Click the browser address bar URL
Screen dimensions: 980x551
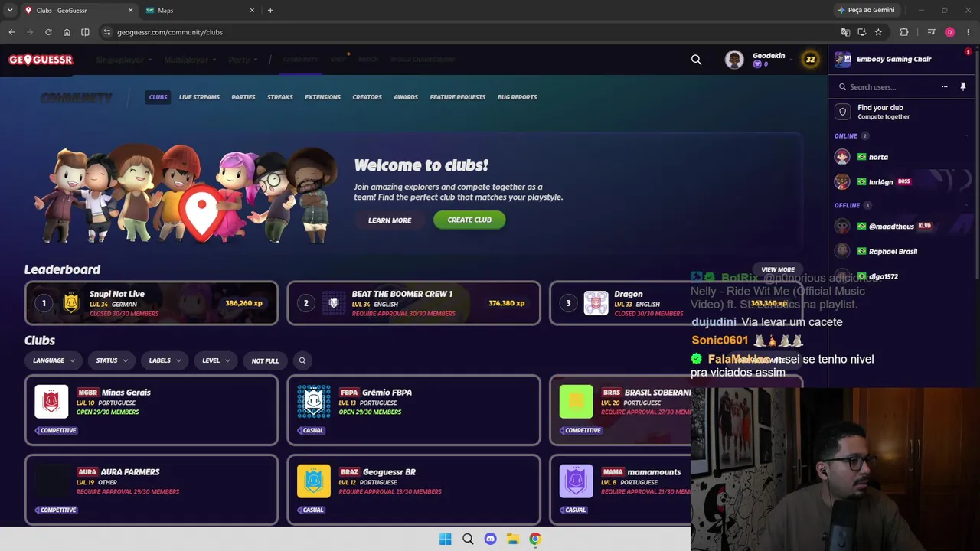[170, 32]
